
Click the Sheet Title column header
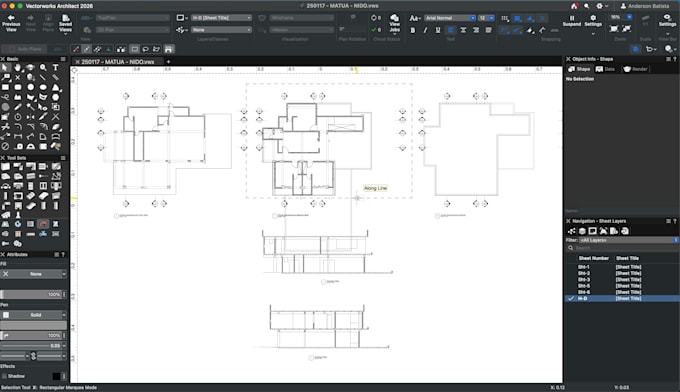628,258
